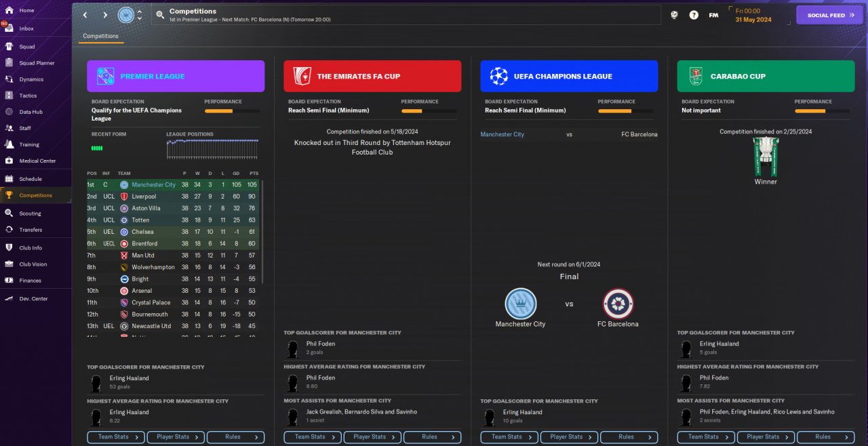Screen dimensions: 868x446
Task: Open the Competitions item in sidebar
Action: tap(35, 195)
